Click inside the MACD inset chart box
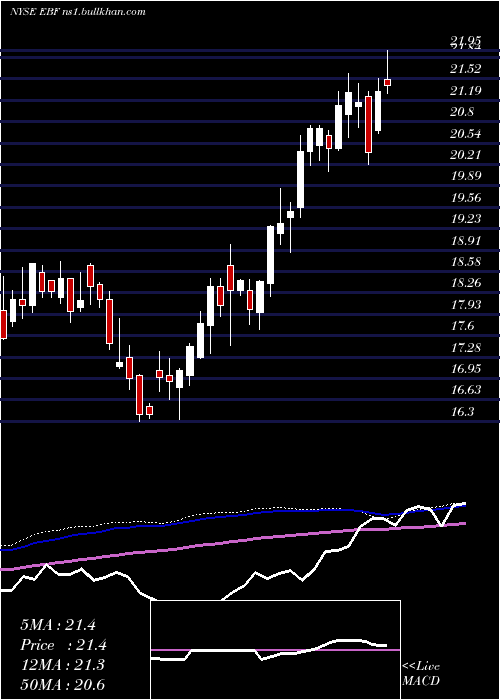Screen dimensions: 500x700 coord(275,650)
